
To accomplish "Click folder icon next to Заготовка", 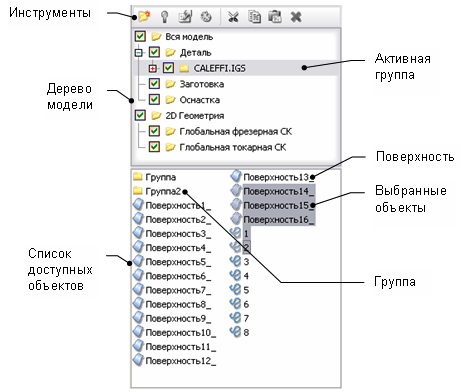I will [x=170, y=84].
